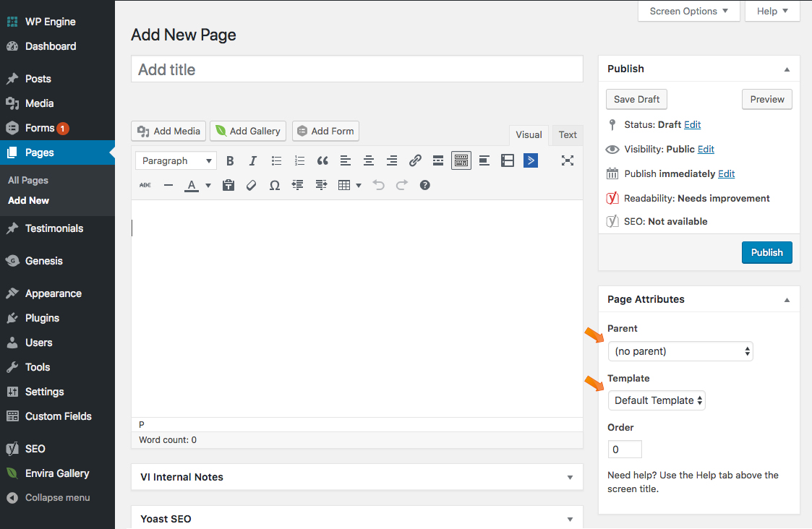Open text color dropdown arrow
812x529 pixels.
208,185
